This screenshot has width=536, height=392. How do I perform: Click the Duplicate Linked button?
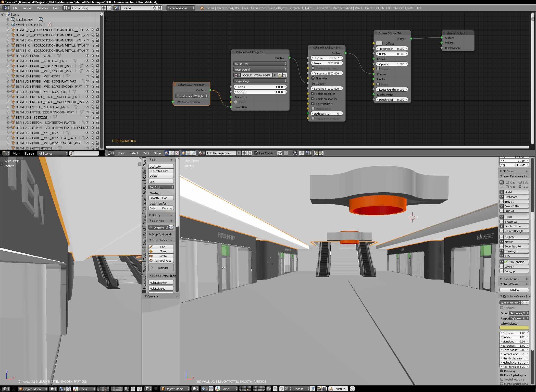(x=161, y=171)
